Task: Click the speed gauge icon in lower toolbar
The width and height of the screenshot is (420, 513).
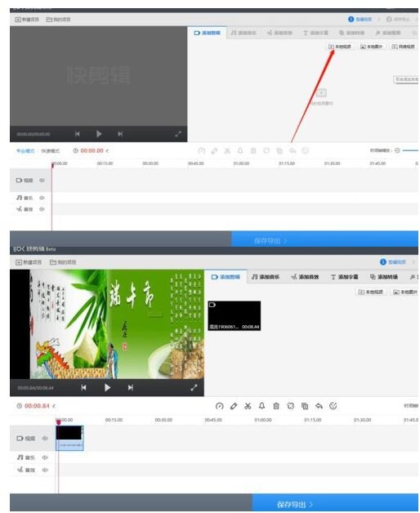Action: pos(219,406)
